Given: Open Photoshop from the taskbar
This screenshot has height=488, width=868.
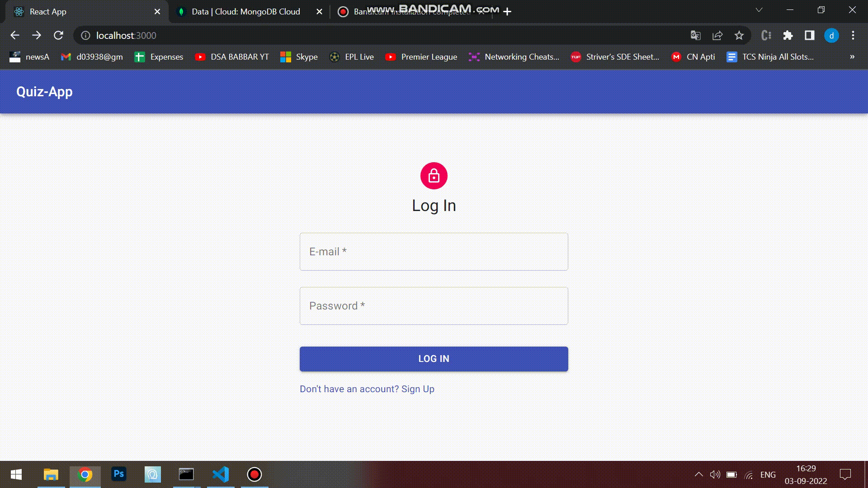Looking at the screenshot, I should coord(118,474).
